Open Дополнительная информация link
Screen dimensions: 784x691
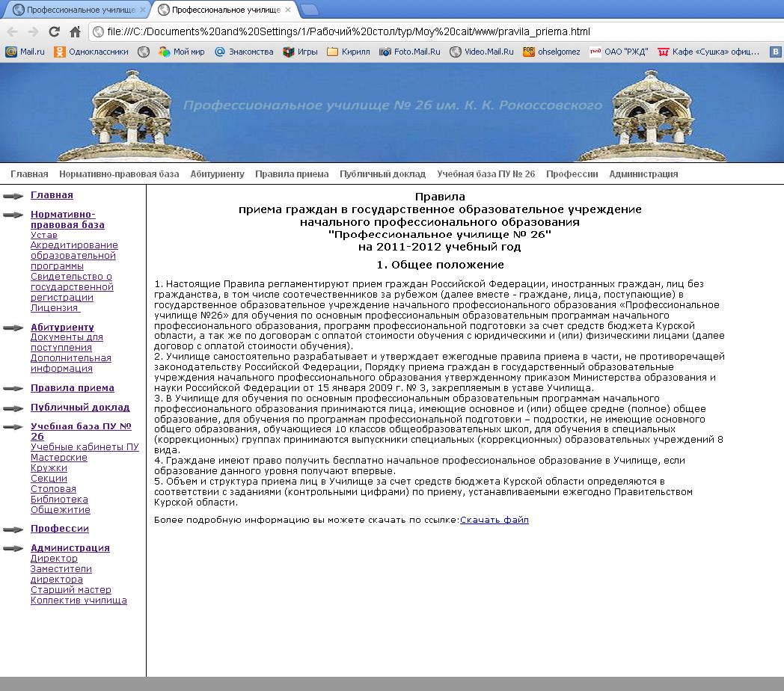pyautogui.click(x=70, y=363)
